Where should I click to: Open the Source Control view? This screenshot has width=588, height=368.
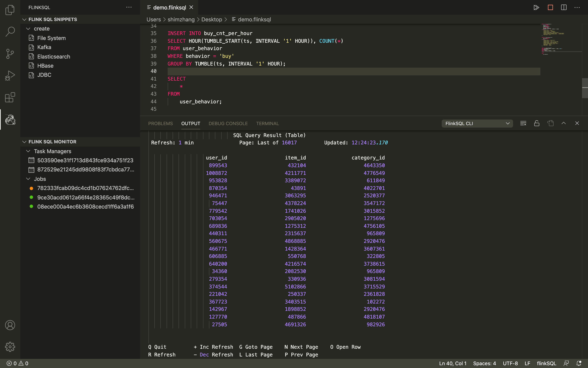click(10, 54)
